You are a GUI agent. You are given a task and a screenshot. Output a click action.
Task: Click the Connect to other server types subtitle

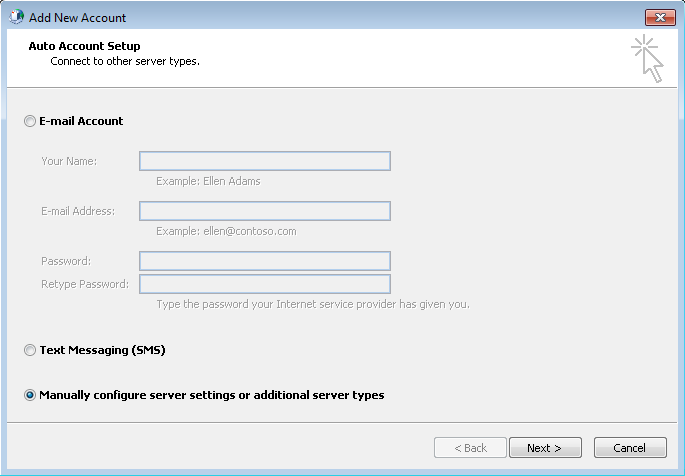click(x=125, y=61)
